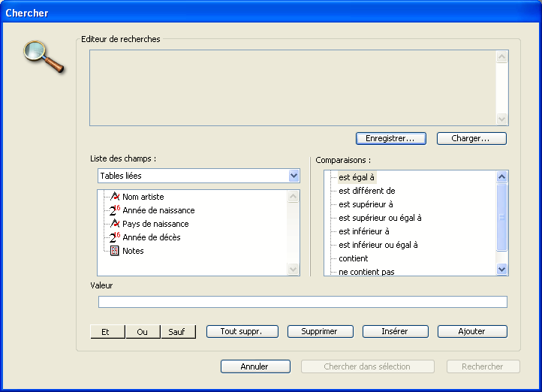The width and height of the screenshot is (542, 392).
Task: Select 'est supérieur ou égal à' comparison
Action: 380,218
